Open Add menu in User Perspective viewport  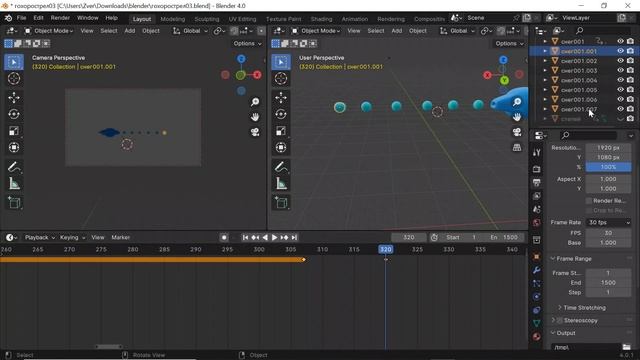click(396, 31)
